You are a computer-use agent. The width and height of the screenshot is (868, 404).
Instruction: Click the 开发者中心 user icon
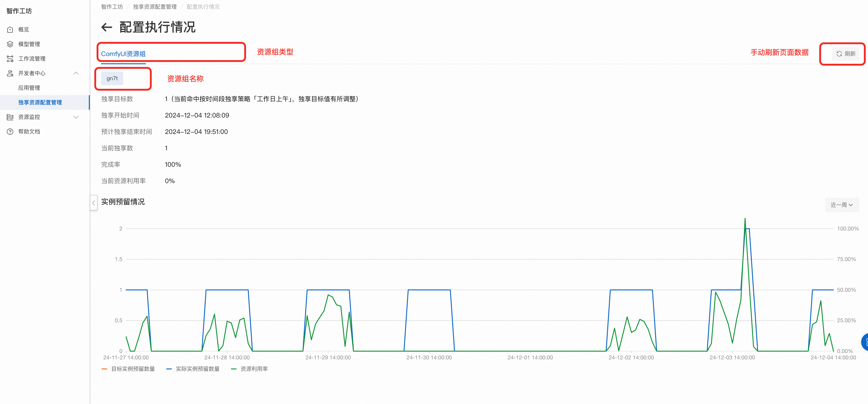[x=10, y=73]
